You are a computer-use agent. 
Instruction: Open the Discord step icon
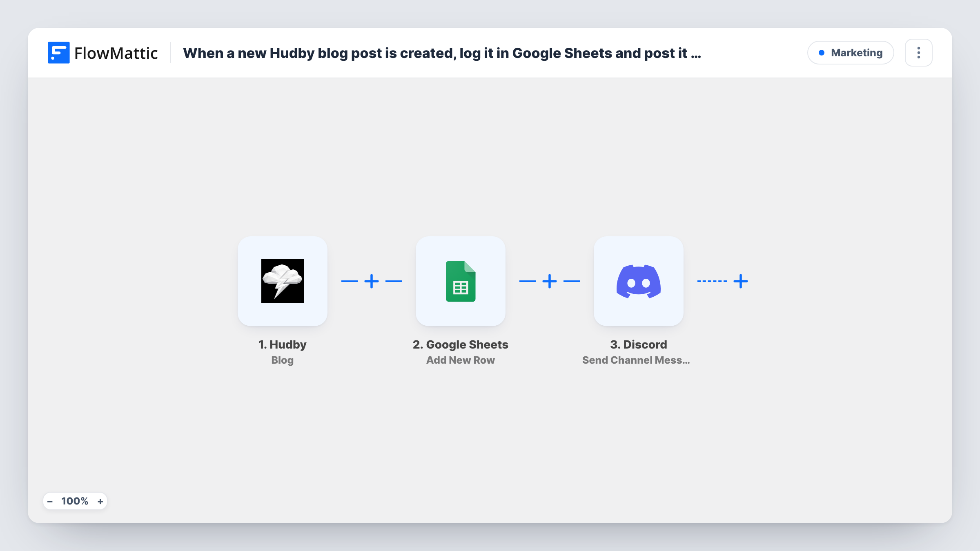[638, 281]
